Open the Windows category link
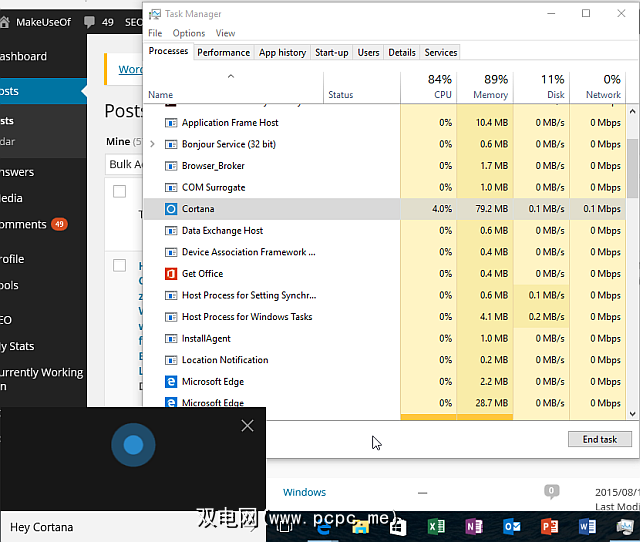 coord(304,492)
